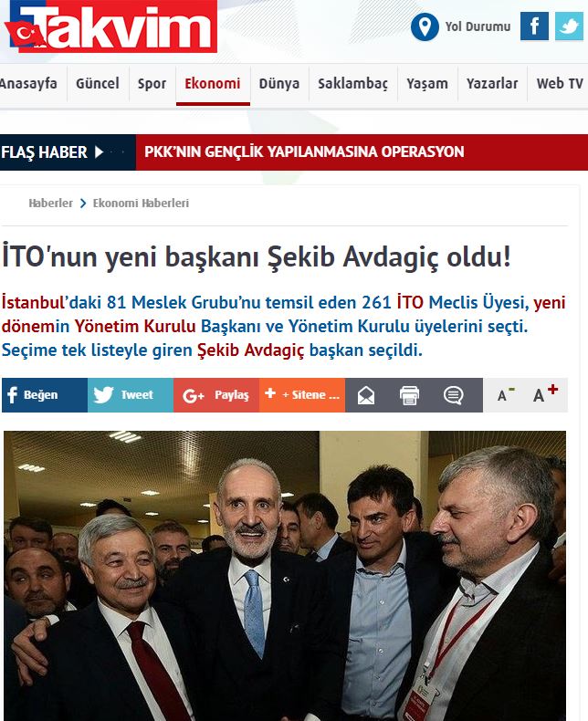The width and height of the screenshot is (588, 721).
Task: Share on Google+ with Paylaş button
Action: 216,395
